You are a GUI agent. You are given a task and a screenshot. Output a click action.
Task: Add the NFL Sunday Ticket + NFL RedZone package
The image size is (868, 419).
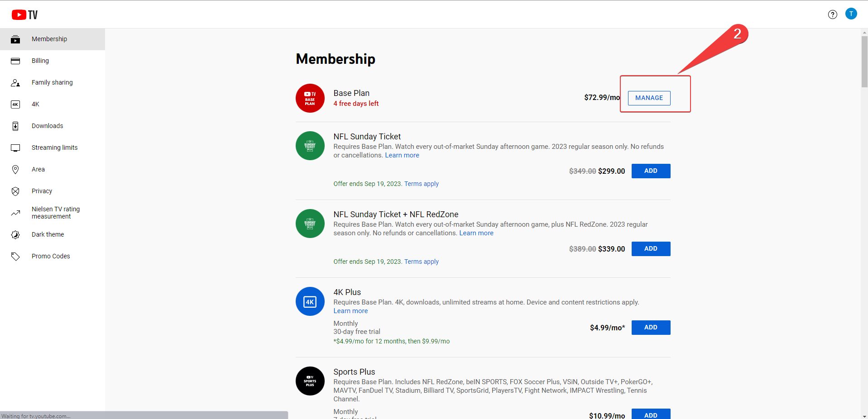tap(651, 248)
